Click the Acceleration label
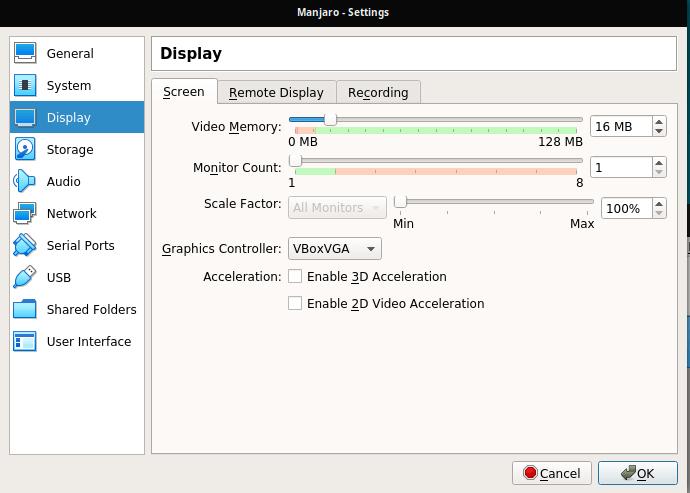Image resolution: width=690 pixels, height=493 pixels. coord(242,277)
